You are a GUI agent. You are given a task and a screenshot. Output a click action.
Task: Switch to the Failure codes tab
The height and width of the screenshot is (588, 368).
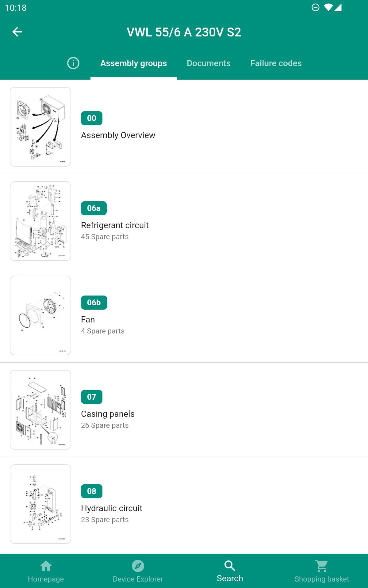point(276,63)
